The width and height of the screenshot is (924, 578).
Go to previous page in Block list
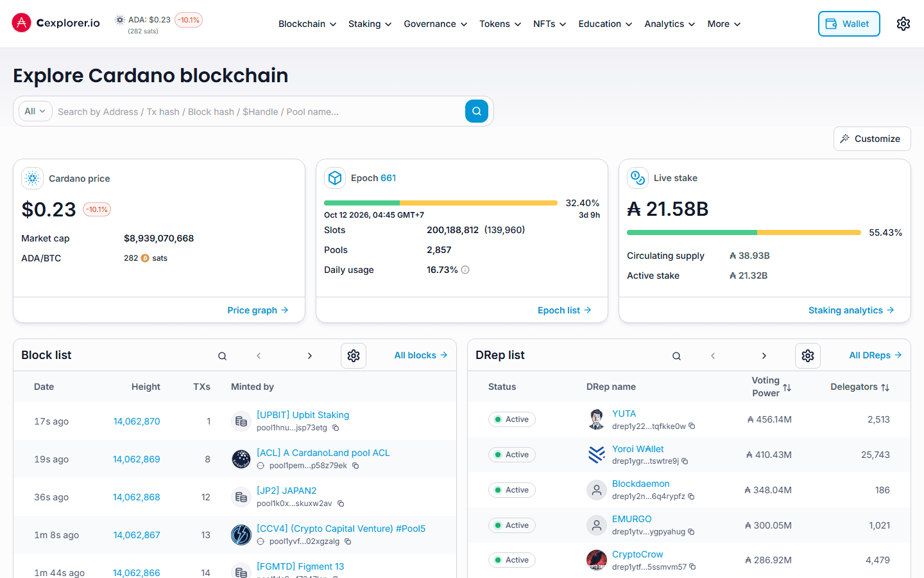point(259,356)
